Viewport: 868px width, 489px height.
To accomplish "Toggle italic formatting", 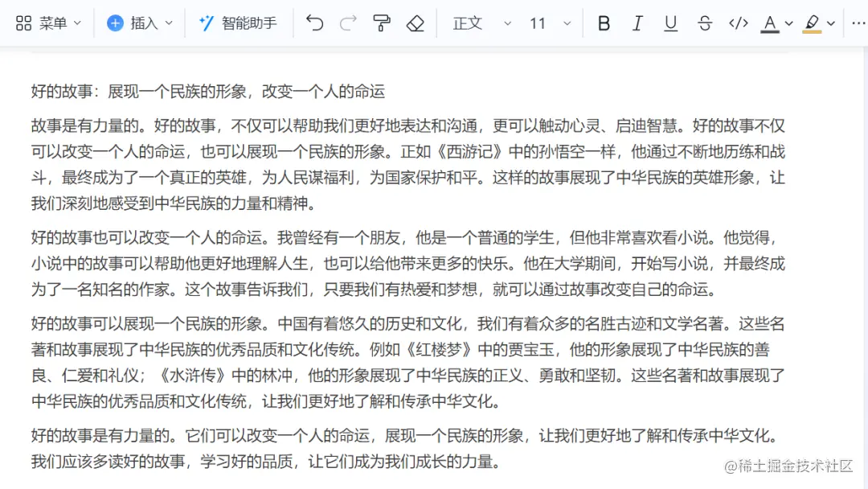I will pos(637,23).
